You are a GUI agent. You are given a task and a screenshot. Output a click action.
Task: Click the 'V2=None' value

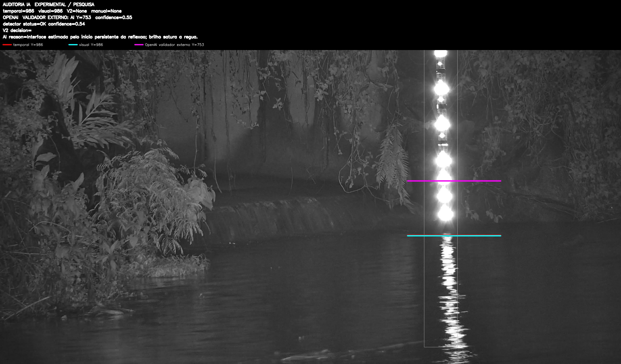77,11
